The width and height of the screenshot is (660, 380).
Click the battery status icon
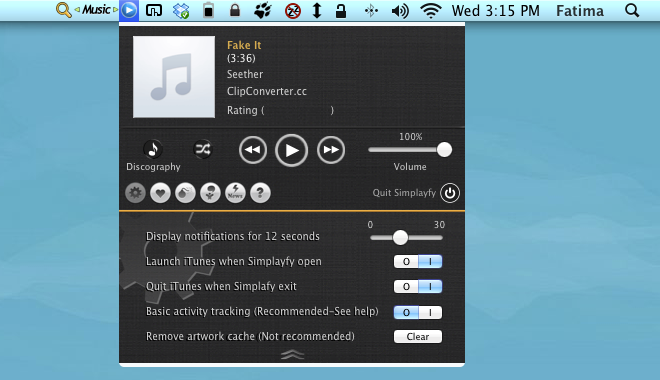[x=208, y=11]
